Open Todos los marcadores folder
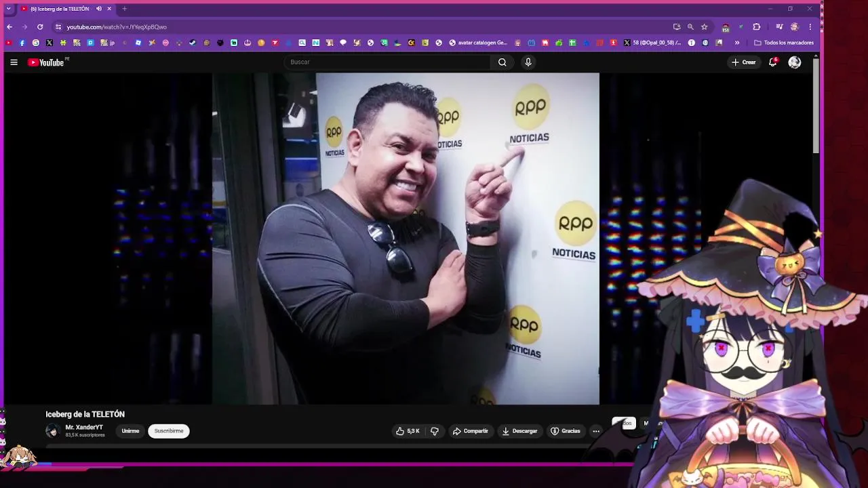Image resolution: width=868 pixels, height=488 pixels. [x=784, y=43]
